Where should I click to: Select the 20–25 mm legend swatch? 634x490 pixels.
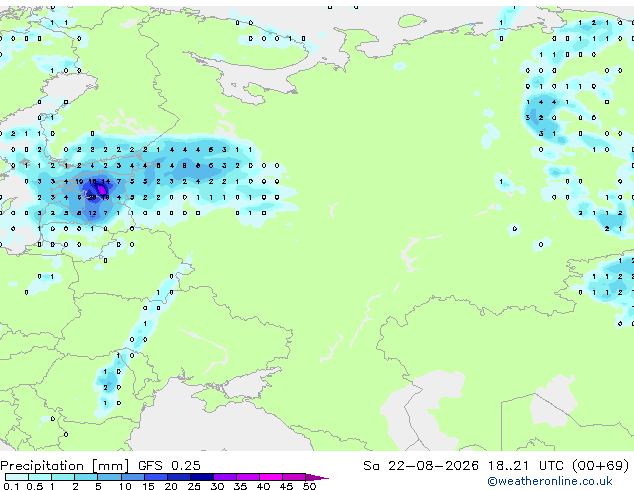[x=179, y=477]
